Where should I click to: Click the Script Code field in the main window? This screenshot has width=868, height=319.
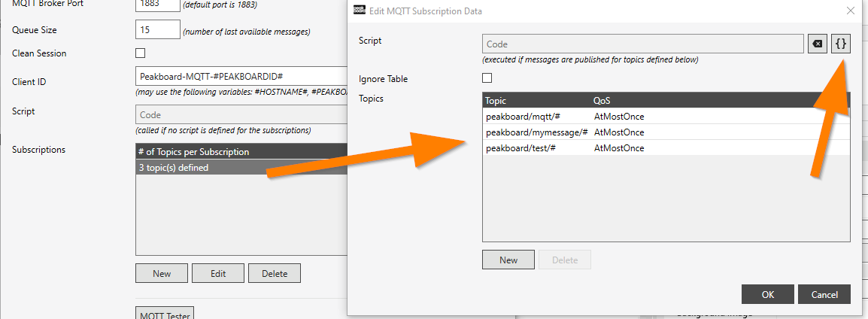pyautogui.click(x=241, y=114)
